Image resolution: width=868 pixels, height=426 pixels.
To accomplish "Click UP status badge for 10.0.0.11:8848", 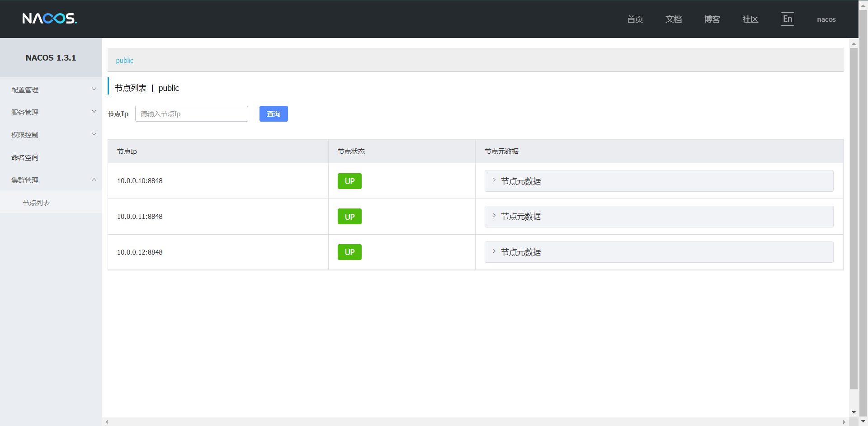I will pos(349,217).
